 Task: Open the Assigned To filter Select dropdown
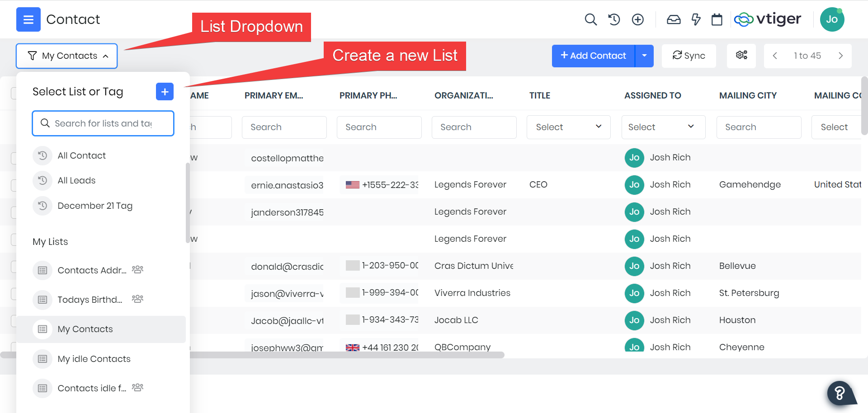663,127
